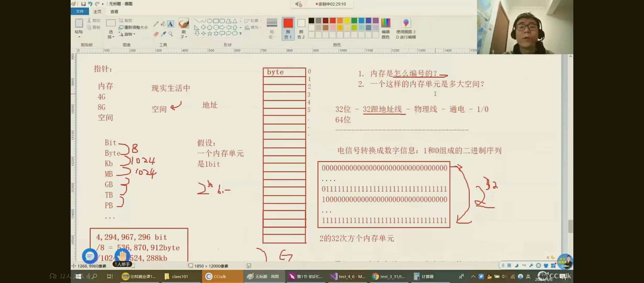
Task: Click the Resize (重新调整大小) button
Action: coord(134,27)
